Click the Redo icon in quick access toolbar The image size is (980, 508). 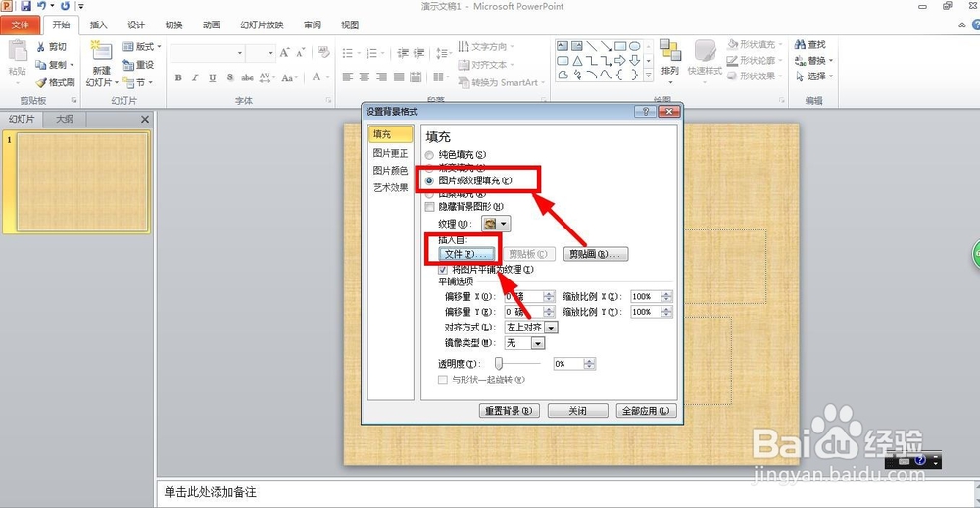point(65,6)
